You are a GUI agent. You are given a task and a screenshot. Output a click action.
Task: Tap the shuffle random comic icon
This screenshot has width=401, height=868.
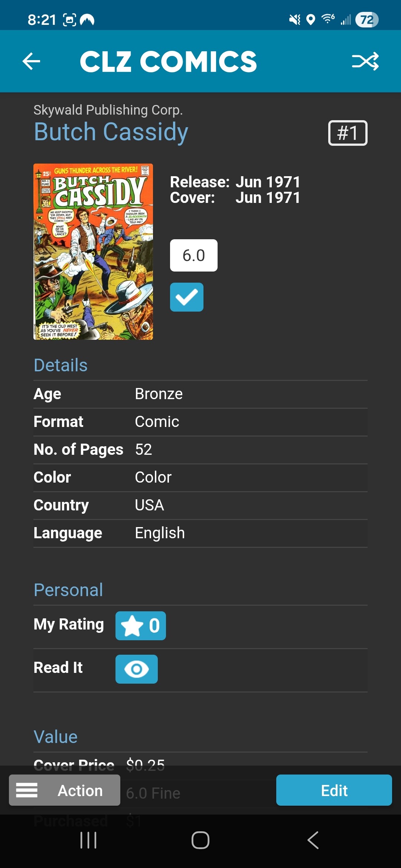coord(365,61)
